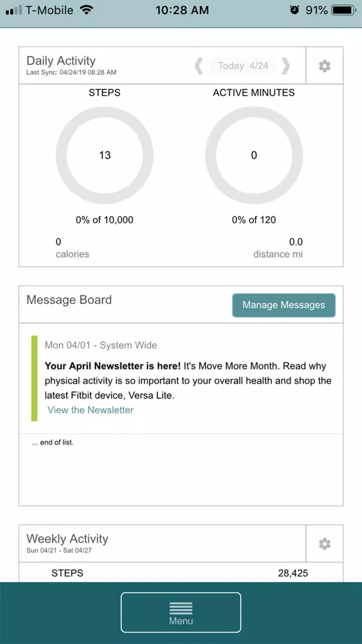362x644 pixels.
Task: Tap the Active Minutes progress ring
Action: [254, 155]
